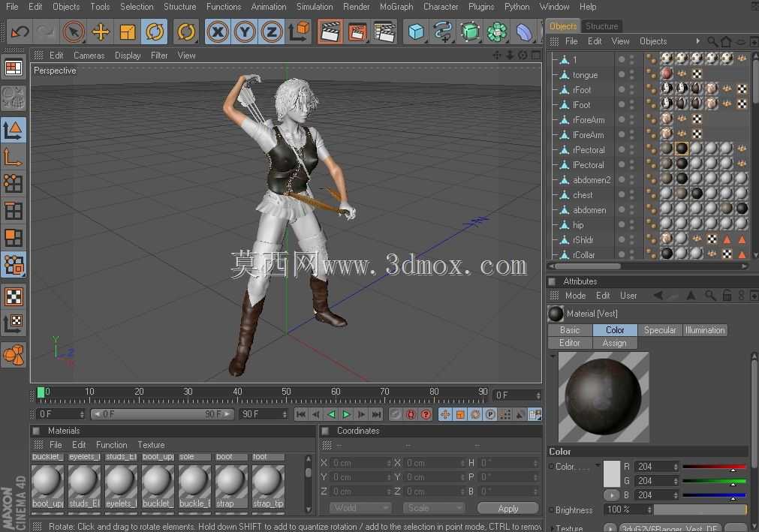This screenshot has width=759, height=532.
Task: Open layout switcher icon in left sidebar
Action: [x=14, y=68]
